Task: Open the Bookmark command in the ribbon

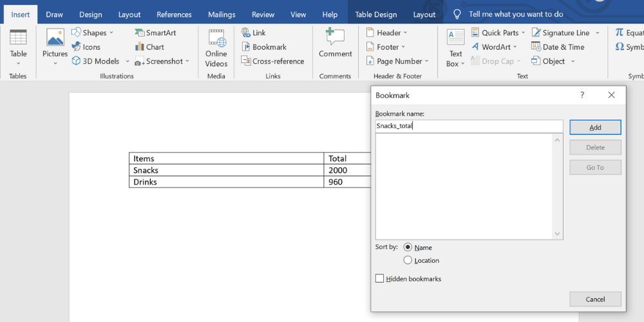Action: (264, 47)
